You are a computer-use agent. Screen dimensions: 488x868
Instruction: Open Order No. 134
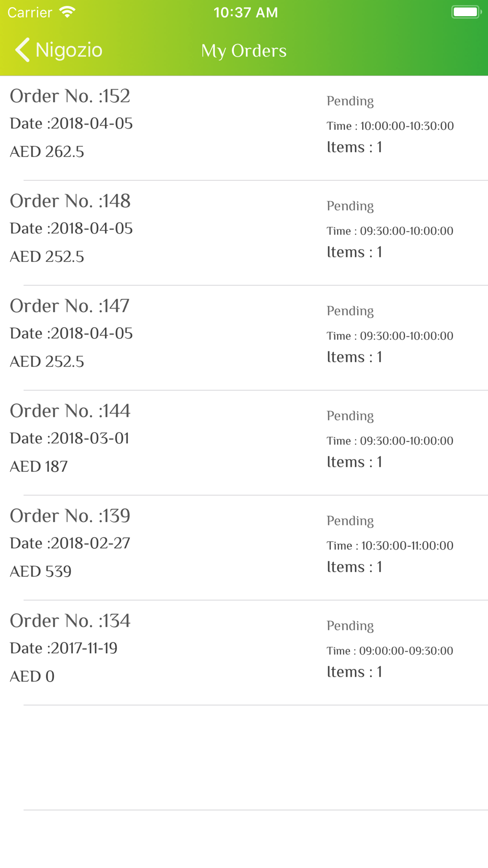tap(70, 621)
